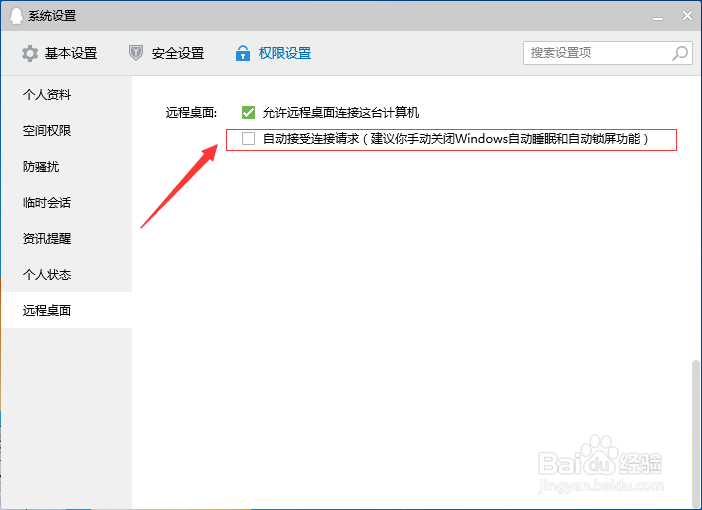Click the gear icon for basic settings
Viewport: 702px width, 510px height.
coord(30,53)
